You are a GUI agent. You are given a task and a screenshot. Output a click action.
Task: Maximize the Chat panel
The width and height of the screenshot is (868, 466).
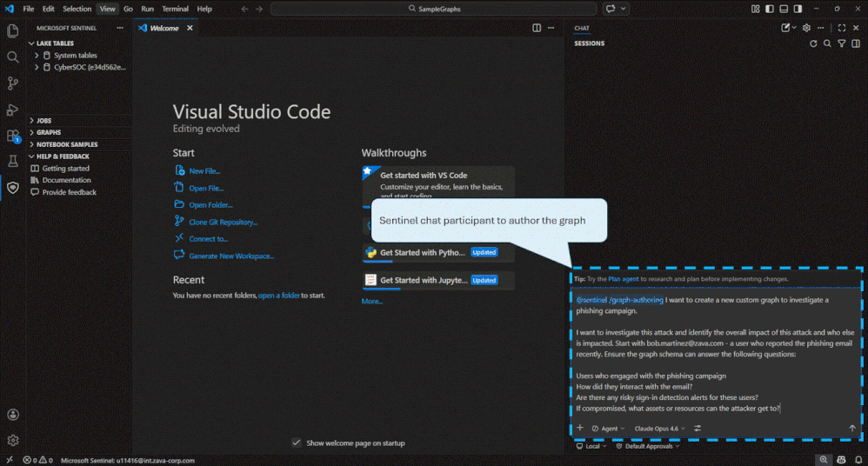pos(841,28)
